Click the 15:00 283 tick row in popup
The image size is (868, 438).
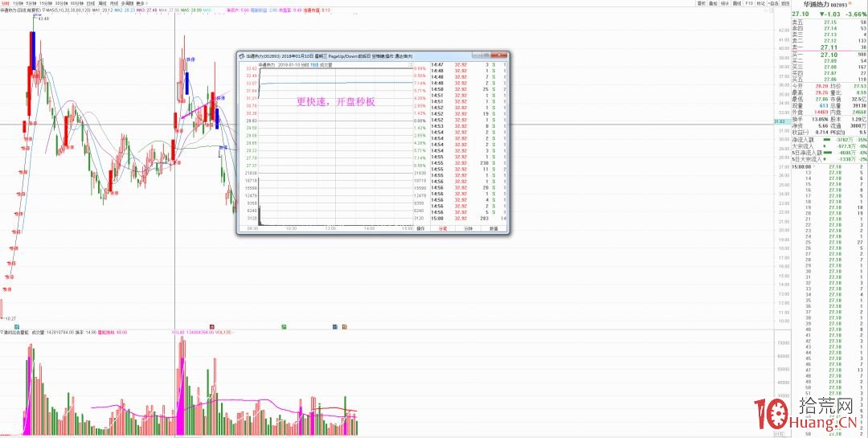(469, 218)
